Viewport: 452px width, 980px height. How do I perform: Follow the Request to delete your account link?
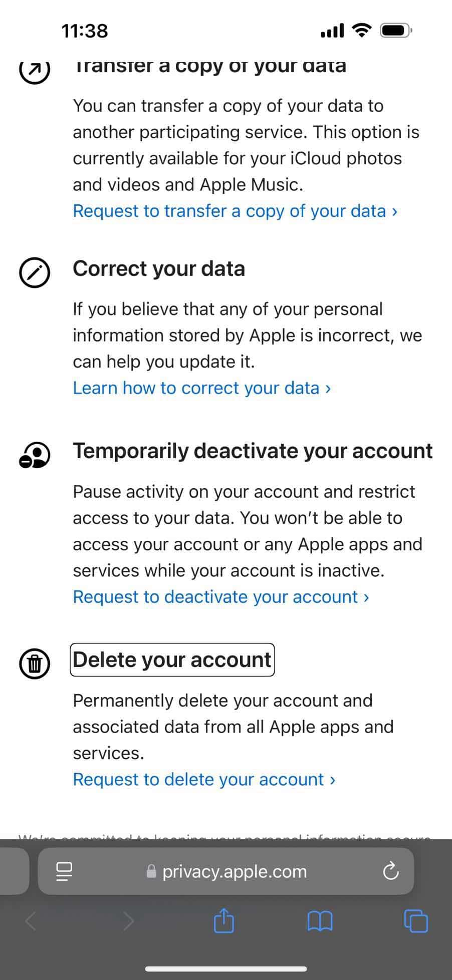click(200, 780)
